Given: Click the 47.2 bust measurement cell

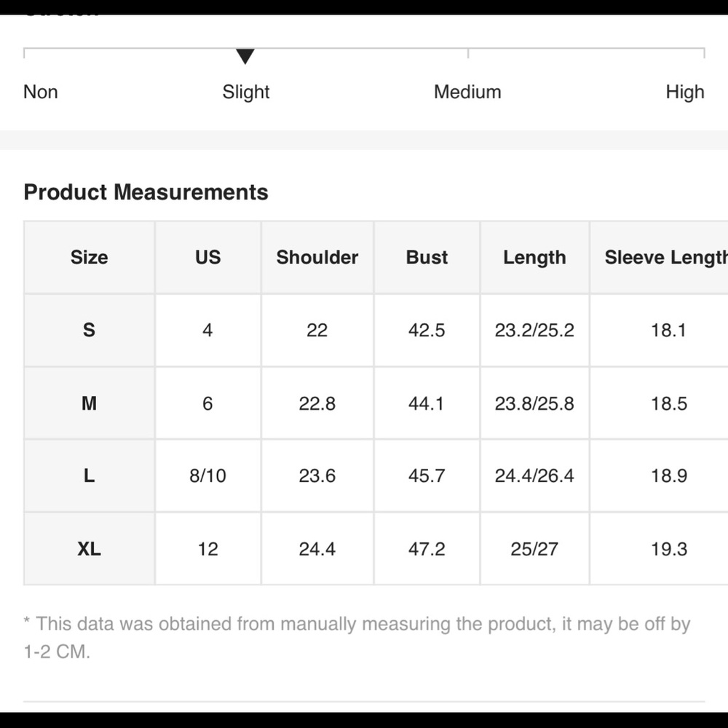Looking at the screenshot, I should [x=427, y=549].
